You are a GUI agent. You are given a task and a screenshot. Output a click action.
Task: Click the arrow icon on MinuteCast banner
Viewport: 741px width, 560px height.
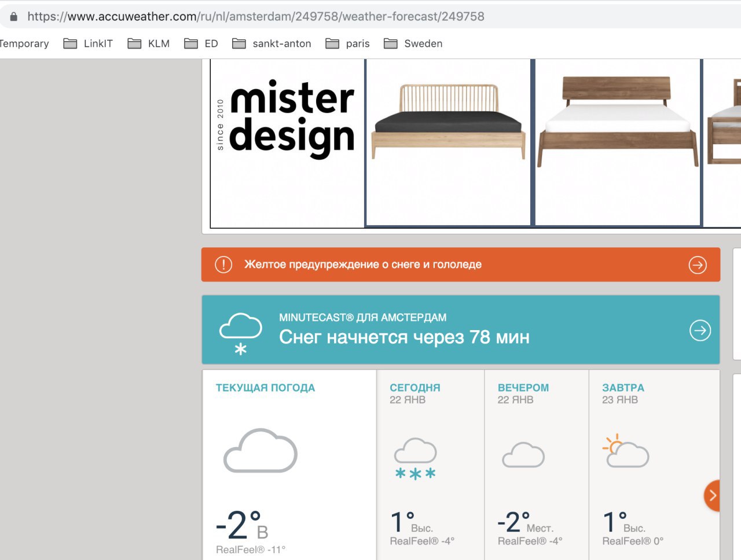(700, 331)
